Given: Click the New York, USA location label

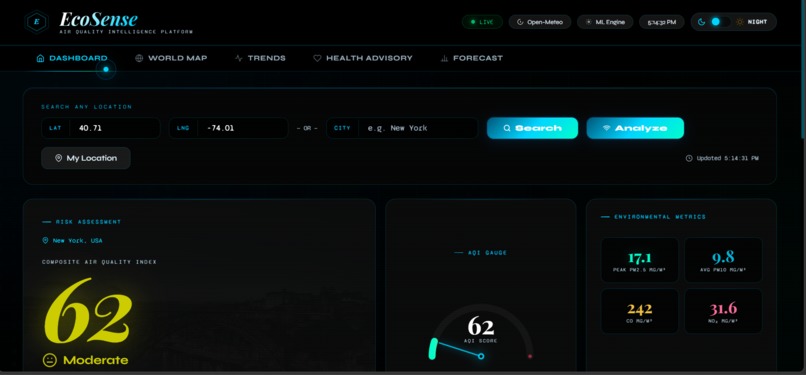Looking at the screenshot, I should (77, 240).
